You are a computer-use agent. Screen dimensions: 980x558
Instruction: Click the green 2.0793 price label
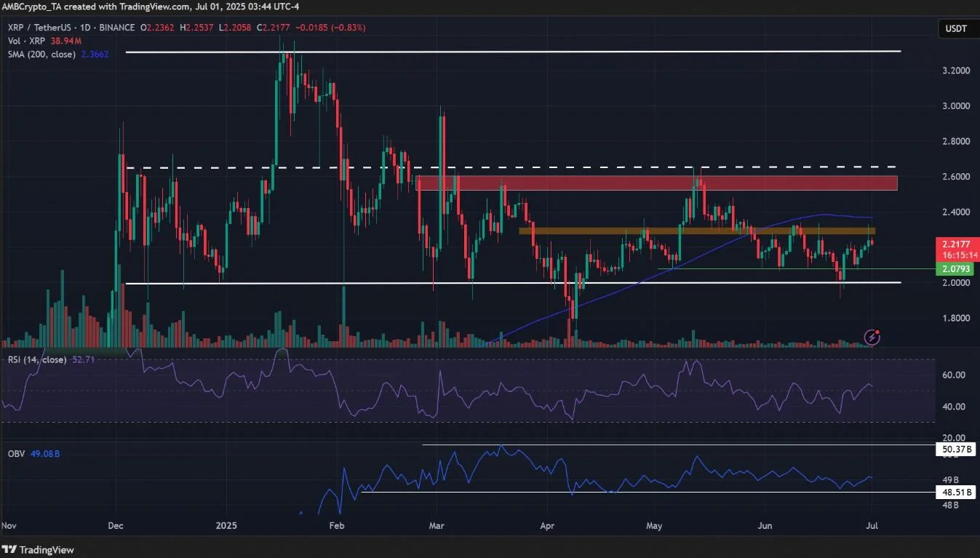tap(955, 269)
